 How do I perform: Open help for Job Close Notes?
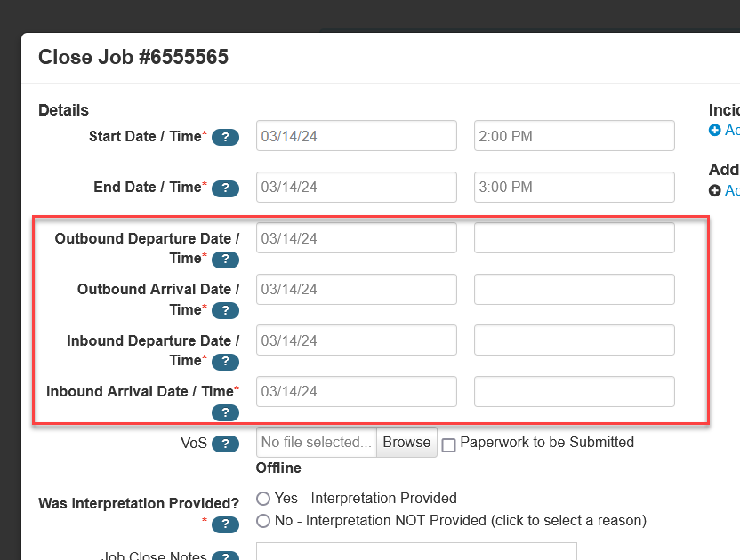coord(225,555)
